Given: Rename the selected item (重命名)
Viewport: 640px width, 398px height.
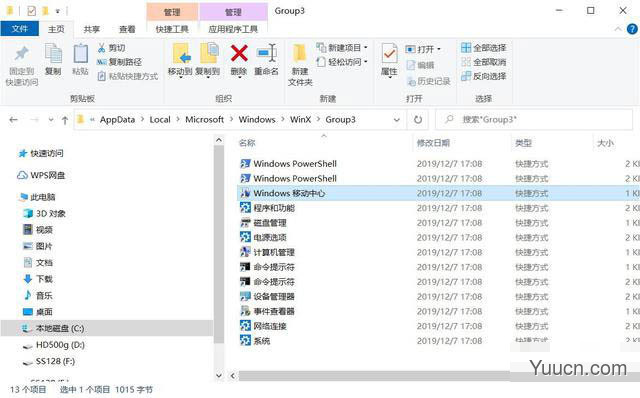Looking at the screenshot, I should (267, 60).
